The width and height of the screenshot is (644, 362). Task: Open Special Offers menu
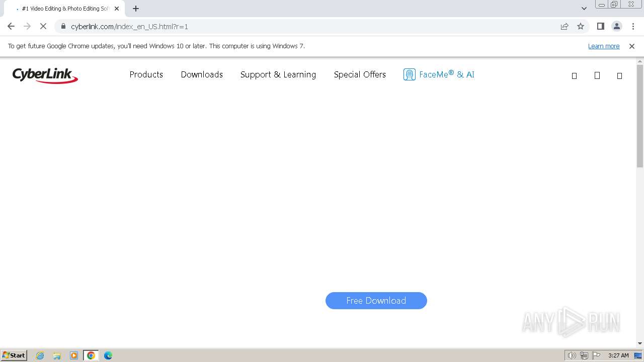click(x=360, y=74)
